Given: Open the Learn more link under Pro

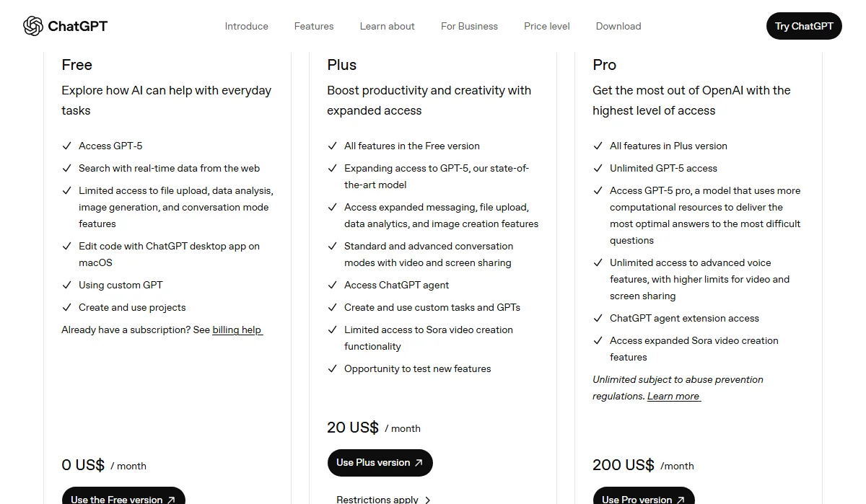Looking at the screenshot, I should click(672, 395).
